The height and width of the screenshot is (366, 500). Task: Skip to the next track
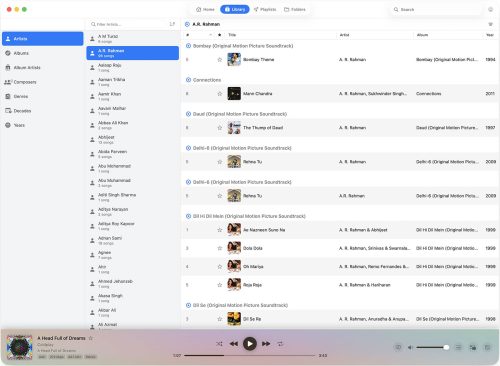(266, 344)
